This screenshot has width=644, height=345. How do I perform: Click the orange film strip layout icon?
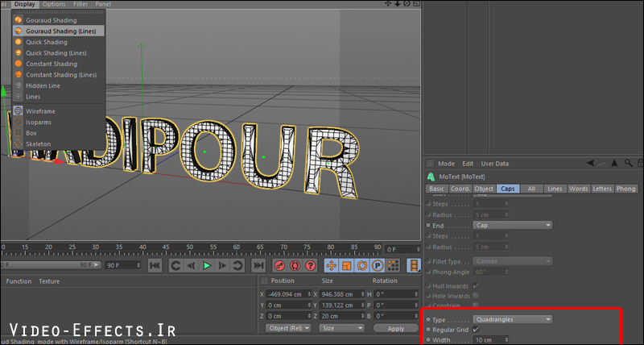pyautogui.click(x=414, y=266)
